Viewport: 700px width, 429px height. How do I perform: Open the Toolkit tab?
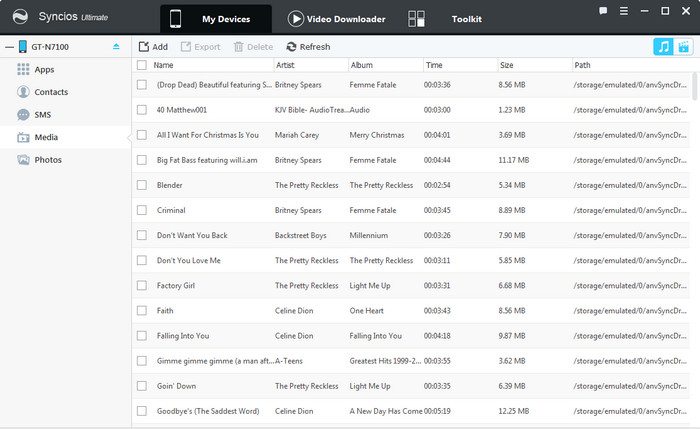point(467,19)
